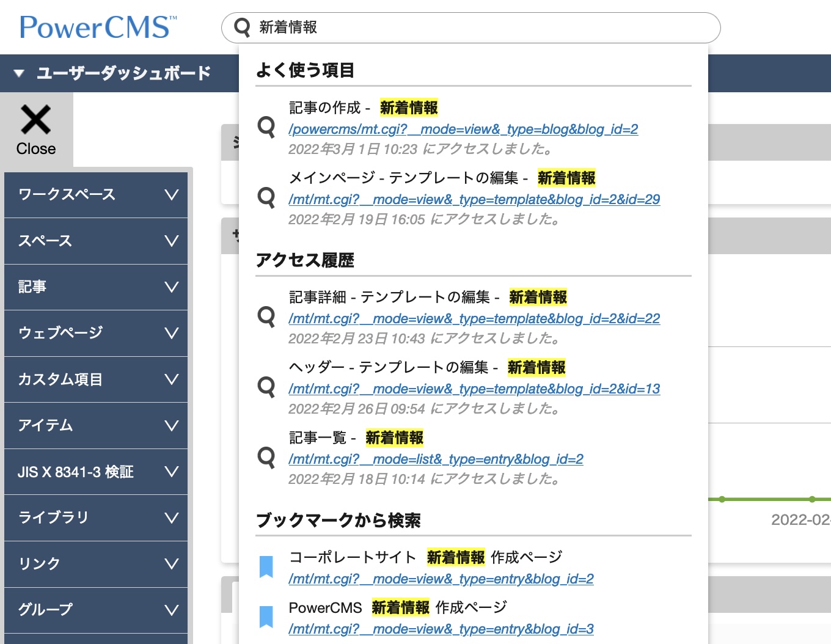Click the 記事の作成 - 新着情報 title

click(x=364, y=108)
